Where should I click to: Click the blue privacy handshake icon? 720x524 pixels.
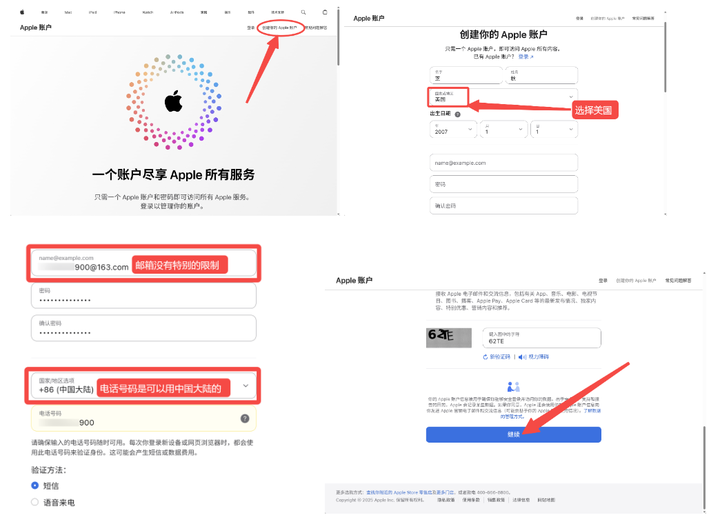pos(513,387)
